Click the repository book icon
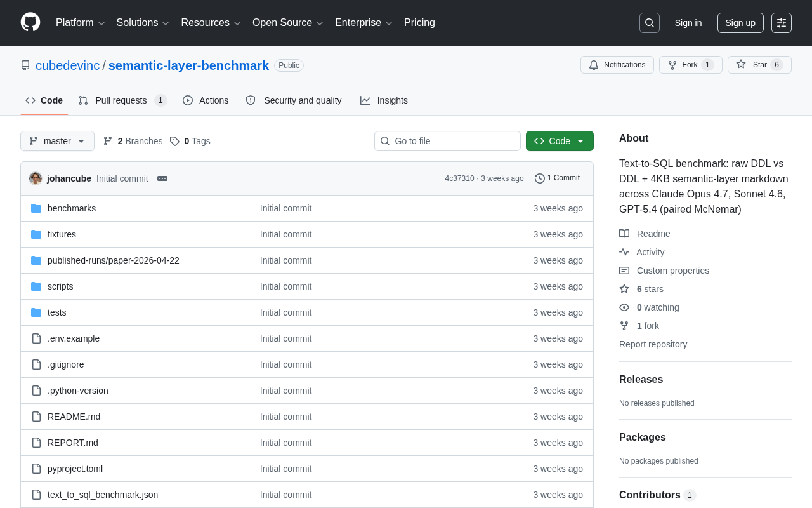 [25, 65]
